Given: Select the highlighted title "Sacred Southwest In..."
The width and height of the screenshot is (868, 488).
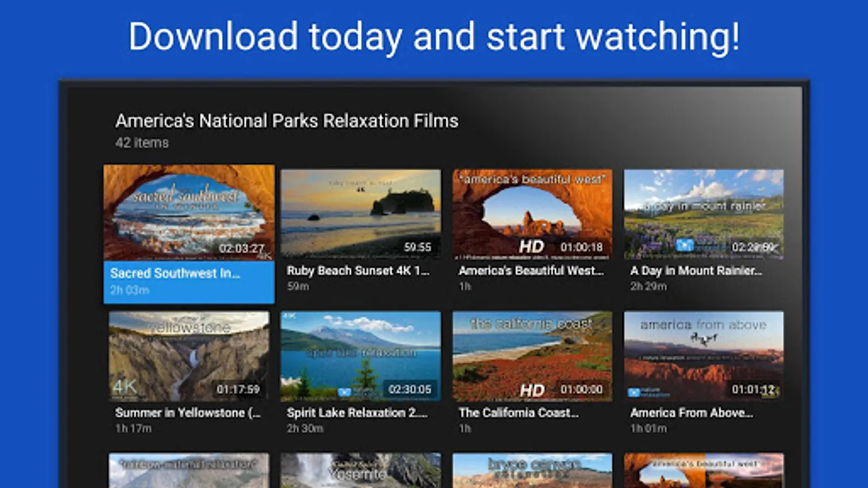Looking at the screenshot, I should point(175,273).
